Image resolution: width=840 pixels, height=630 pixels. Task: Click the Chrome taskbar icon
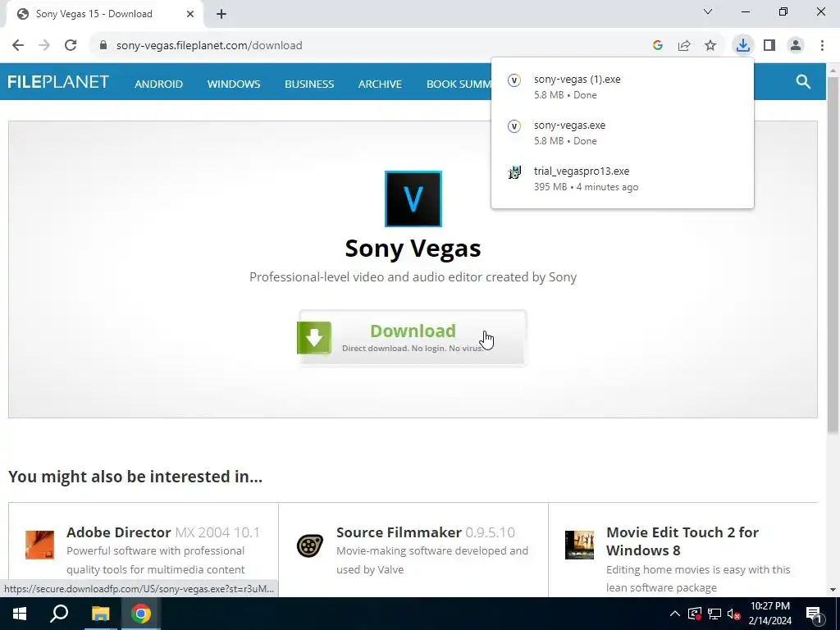pos(141,614)
